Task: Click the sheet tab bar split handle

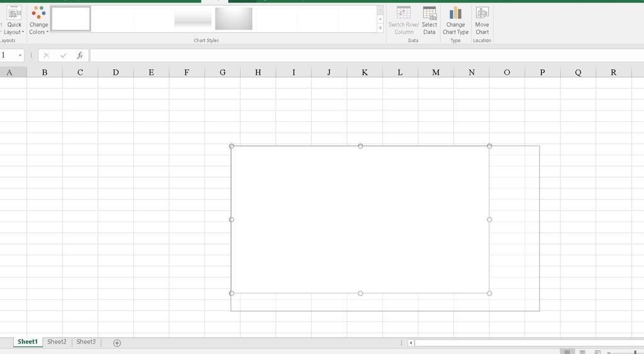Action: (x=401, y=343)
